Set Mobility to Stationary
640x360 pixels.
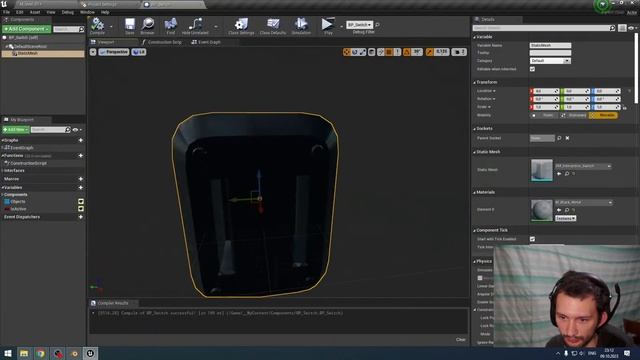573,116
